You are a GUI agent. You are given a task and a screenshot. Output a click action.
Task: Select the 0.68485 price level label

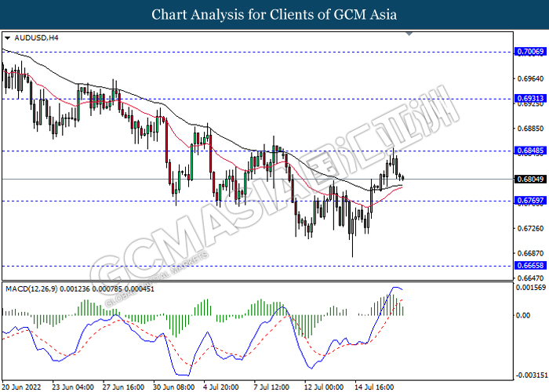(530, 151)
